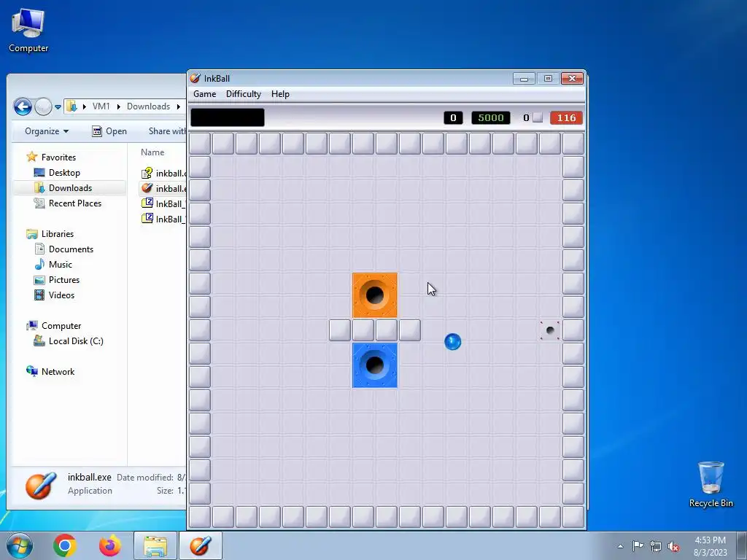Open the Help menu in InkBall
The image size is (747, 560).
[x=280, y=94]
